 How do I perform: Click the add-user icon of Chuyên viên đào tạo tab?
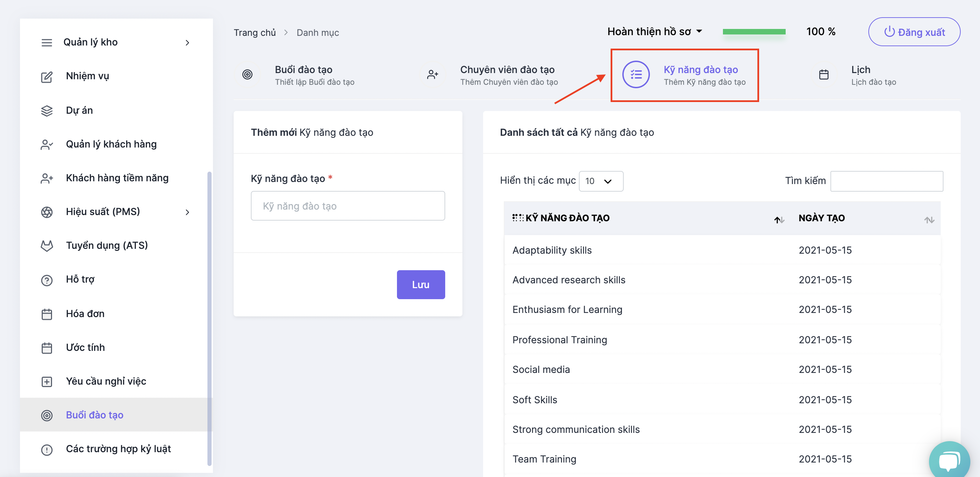tap(432, 74)
